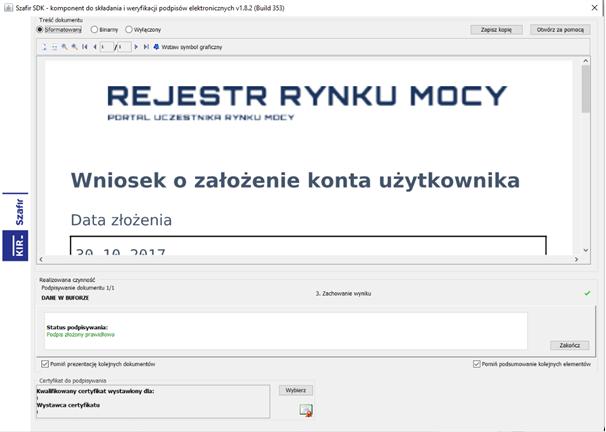The width and height of the screenshot is (606, 432).
Task: Click the 'DANE W BUFORZE' text
Action: click(x=65, y=298)
